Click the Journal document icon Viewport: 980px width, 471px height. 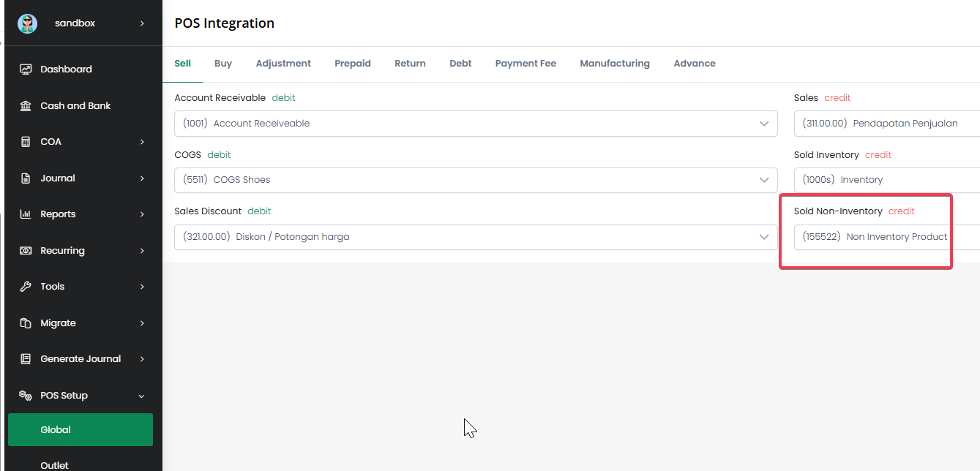click(x=26, y=178)
